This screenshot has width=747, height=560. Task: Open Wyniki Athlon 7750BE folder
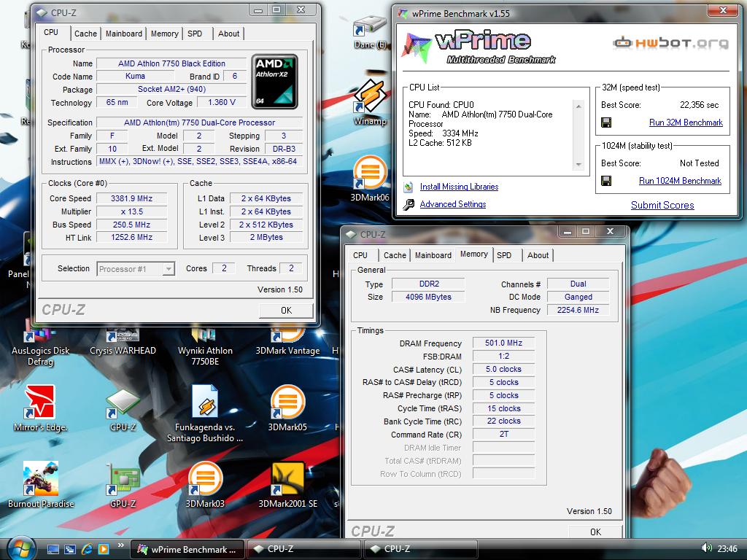tap(205, 346)
